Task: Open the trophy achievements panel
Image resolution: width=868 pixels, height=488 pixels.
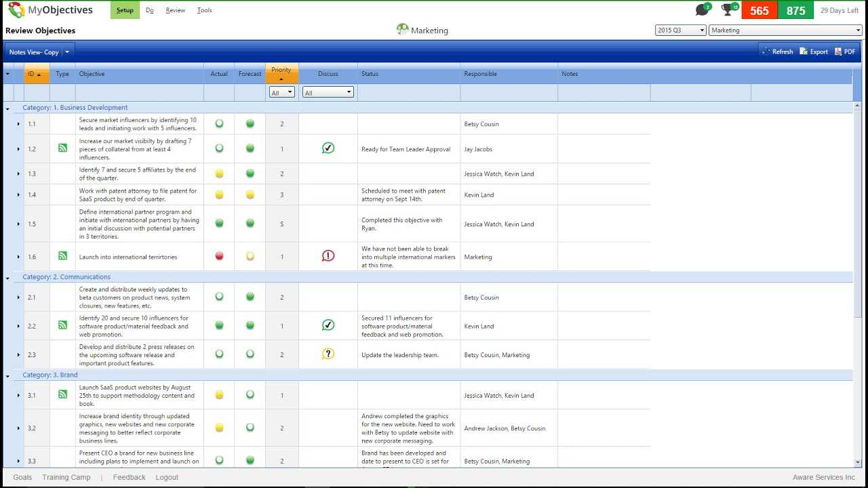Action: point(727,9)
